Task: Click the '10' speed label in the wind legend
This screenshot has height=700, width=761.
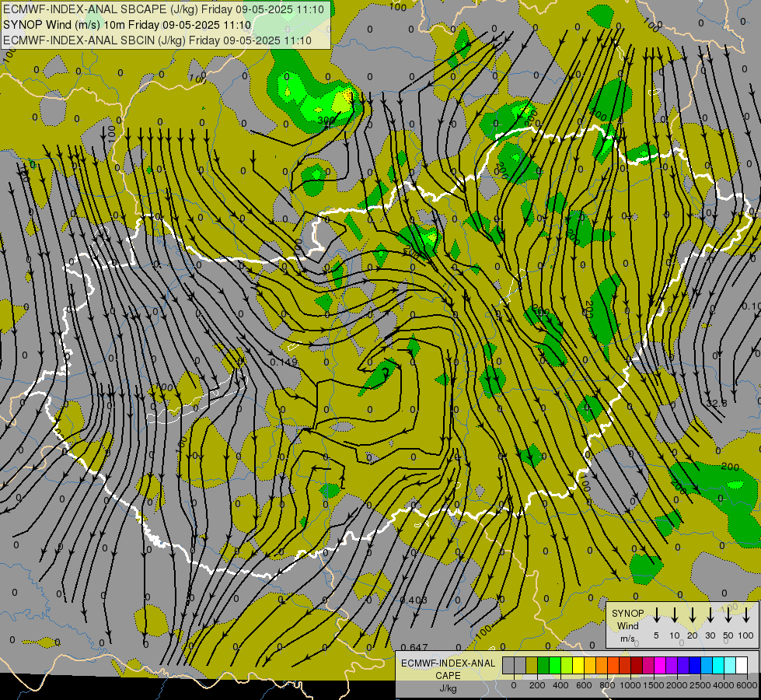Action: coord(675,635)
